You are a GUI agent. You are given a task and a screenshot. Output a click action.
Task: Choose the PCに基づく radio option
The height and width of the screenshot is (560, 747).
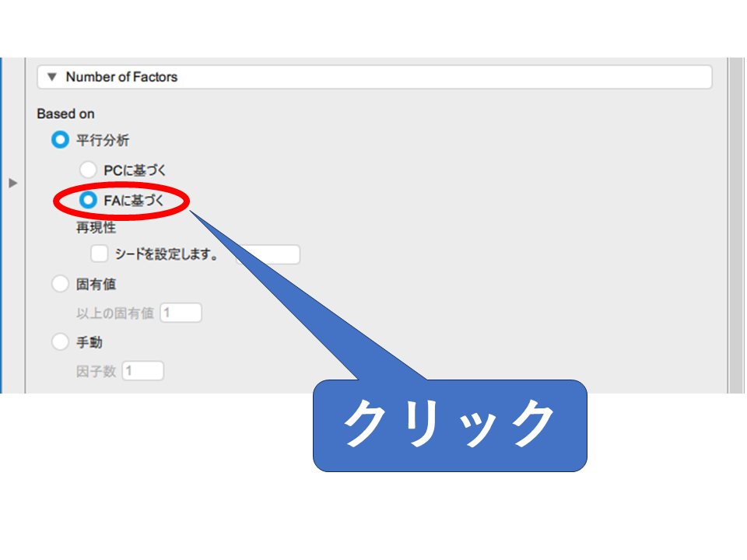pos(89,170)
